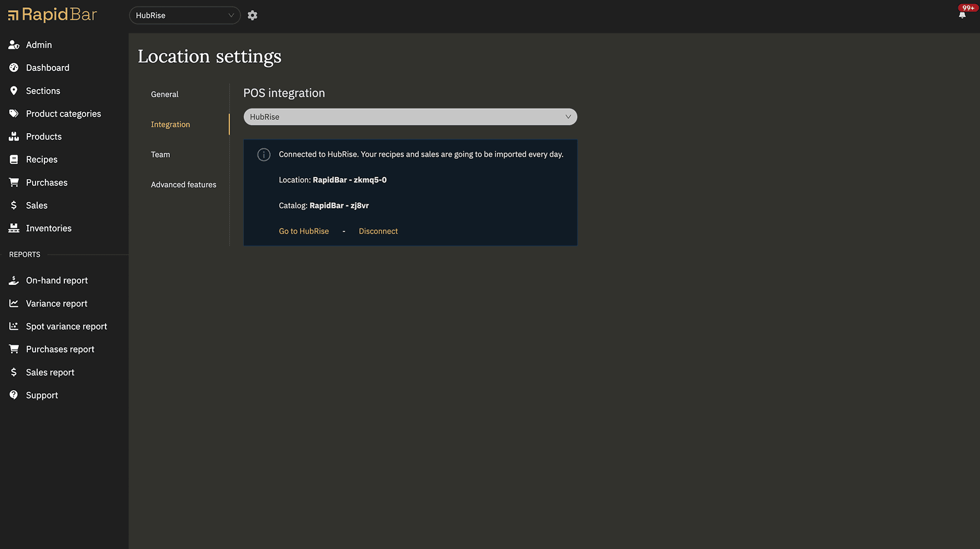
Task: Click the Purchases cart icon
Action: 14,182
